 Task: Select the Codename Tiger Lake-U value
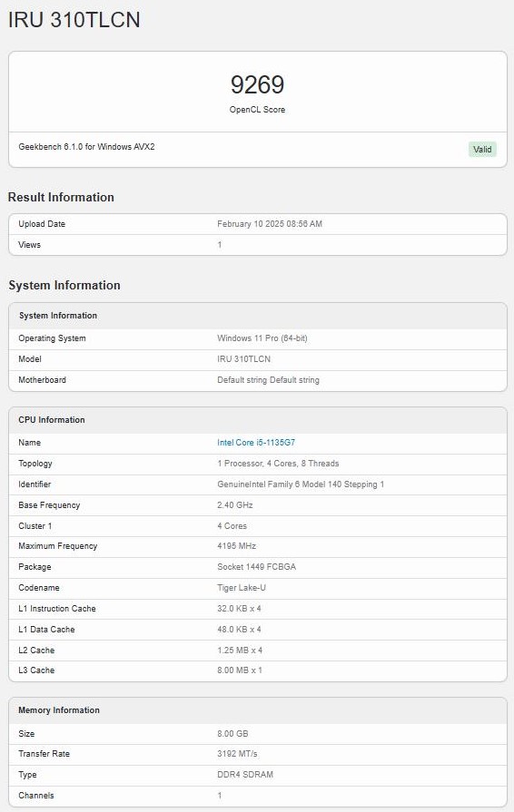(x=242, y=587)
